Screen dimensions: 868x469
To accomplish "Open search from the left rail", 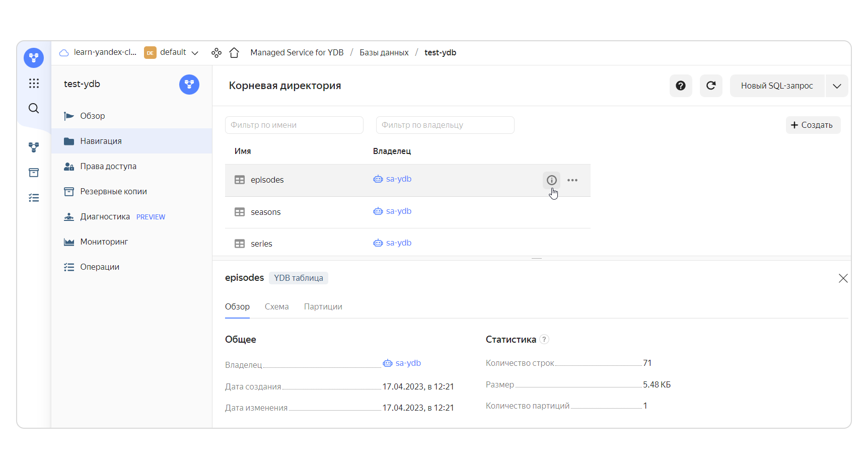I will (x=34, y=108).
